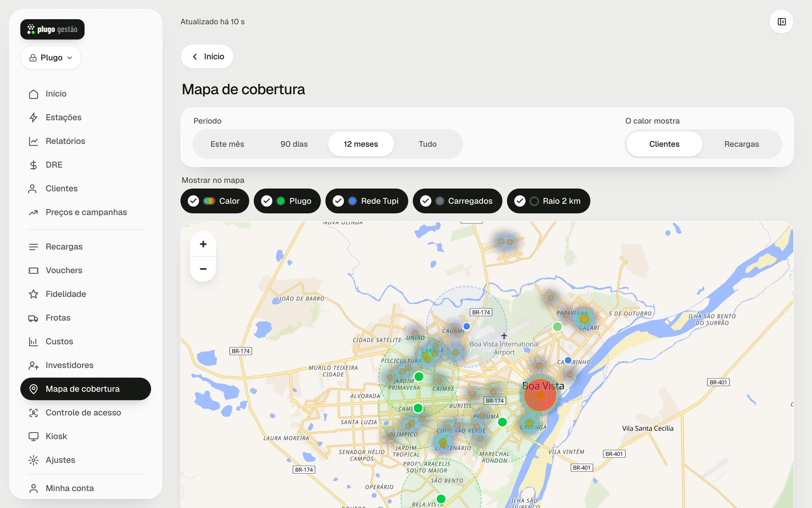812x508 pixels.
Task: Open Início in the sidebar
Action: point(85,94)
